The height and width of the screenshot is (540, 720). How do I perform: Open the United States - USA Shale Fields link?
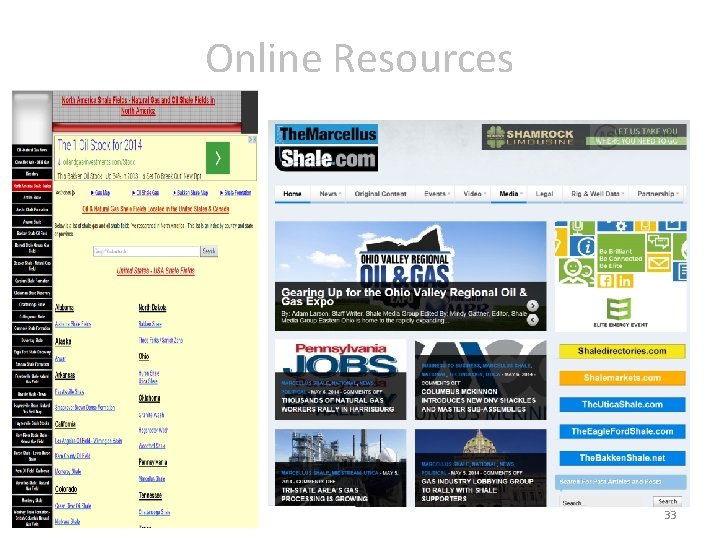pos(156,270)
